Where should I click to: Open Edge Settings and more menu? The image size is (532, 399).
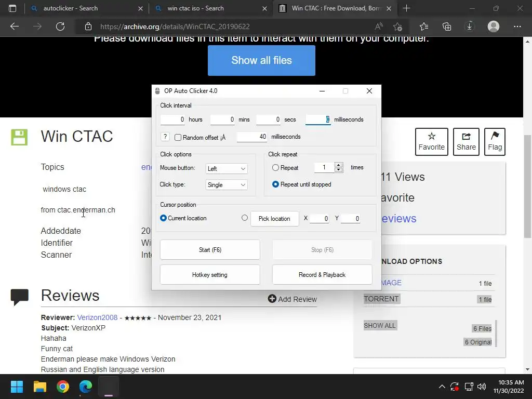(x=517, y=26)
